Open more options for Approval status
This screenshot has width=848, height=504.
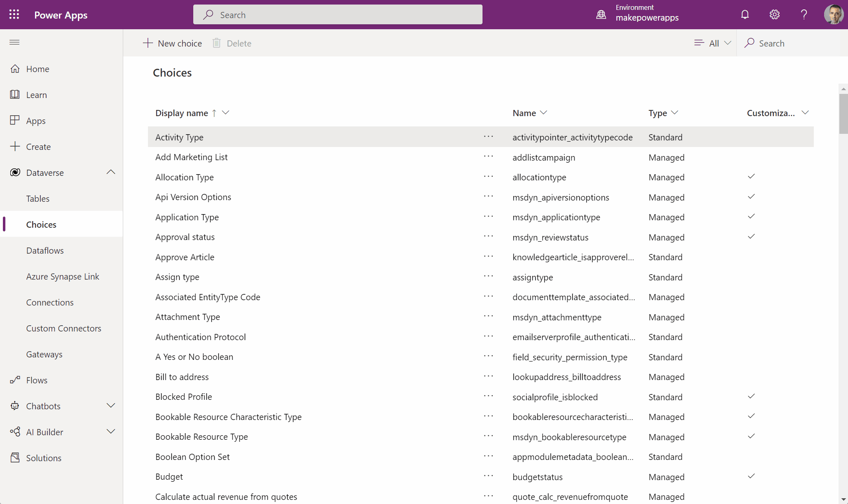[488, 236]
